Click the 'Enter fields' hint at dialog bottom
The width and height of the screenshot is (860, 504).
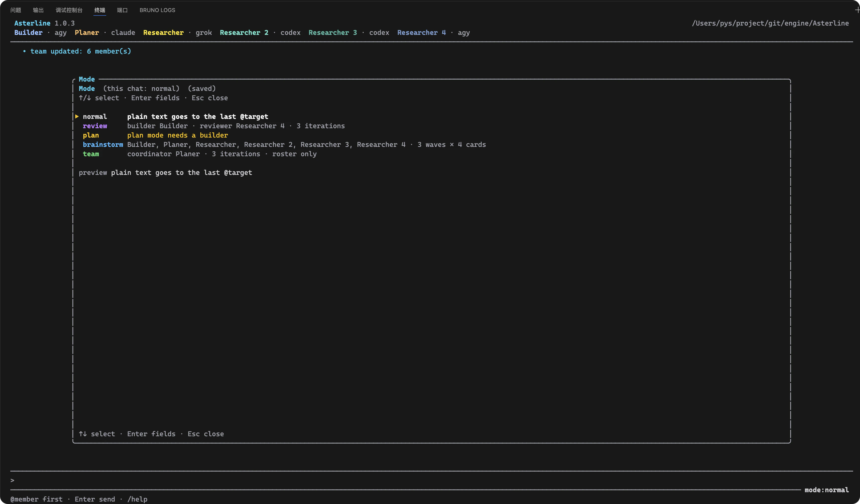point(151,434)
